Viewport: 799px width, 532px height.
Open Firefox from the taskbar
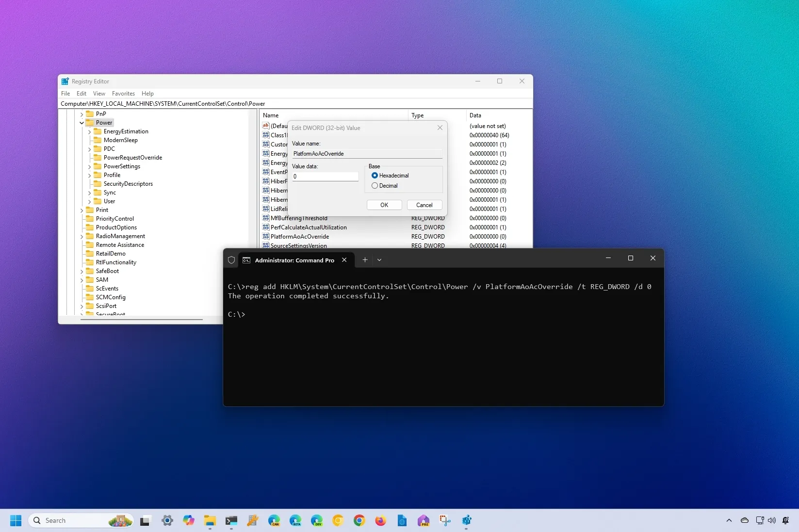pyautogui.click(x=380, y=521)
